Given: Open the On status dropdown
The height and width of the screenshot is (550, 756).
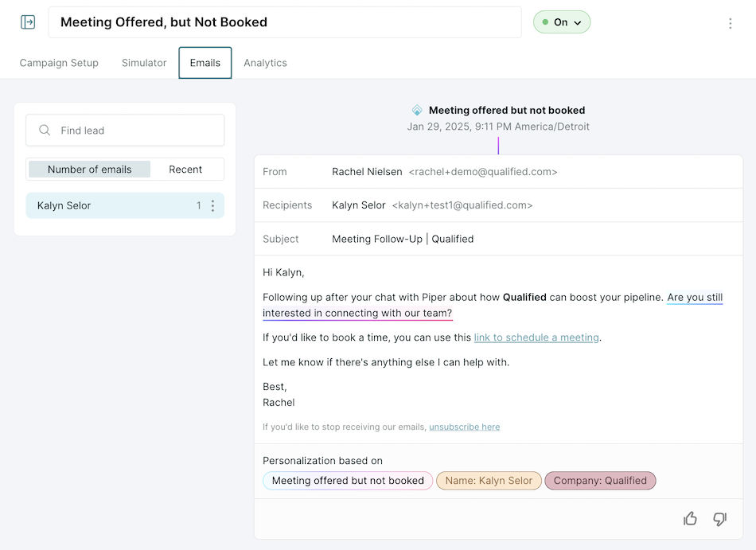Looking at the screenshot, I should [x=562, y=22].
